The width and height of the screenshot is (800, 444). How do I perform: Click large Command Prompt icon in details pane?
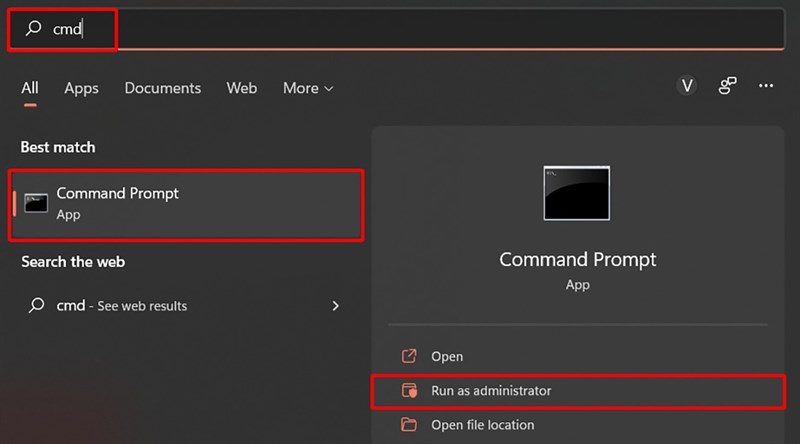click(x=577, y=193)
